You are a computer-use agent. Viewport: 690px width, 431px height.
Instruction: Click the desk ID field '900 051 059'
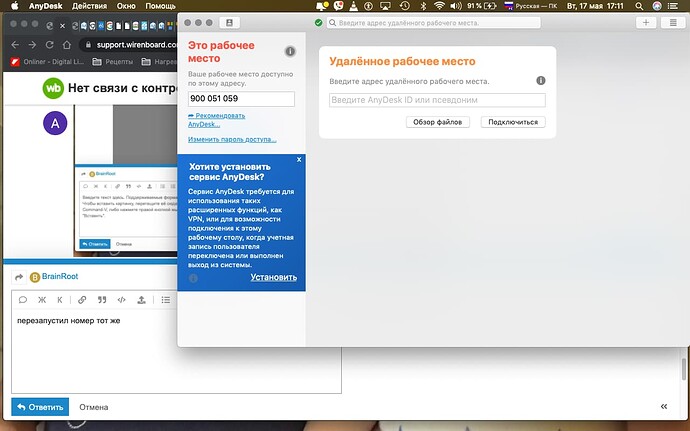pyautogui.click(x=241, y=99)
